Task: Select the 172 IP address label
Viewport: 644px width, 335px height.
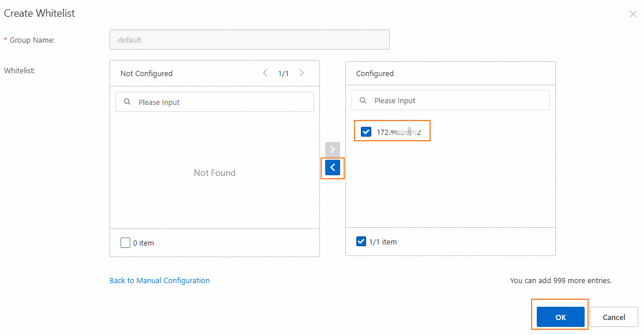Action: click(x=398, y=132)
